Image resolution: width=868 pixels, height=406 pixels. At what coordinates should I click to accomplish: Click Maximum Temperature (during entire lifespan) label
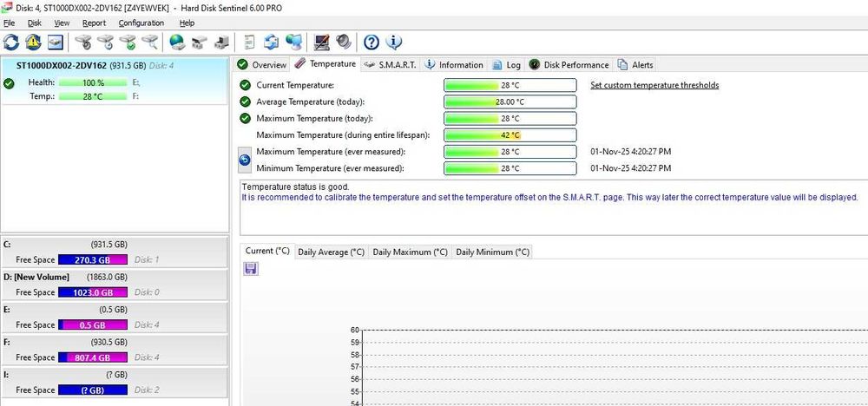[x=343, y=135]
